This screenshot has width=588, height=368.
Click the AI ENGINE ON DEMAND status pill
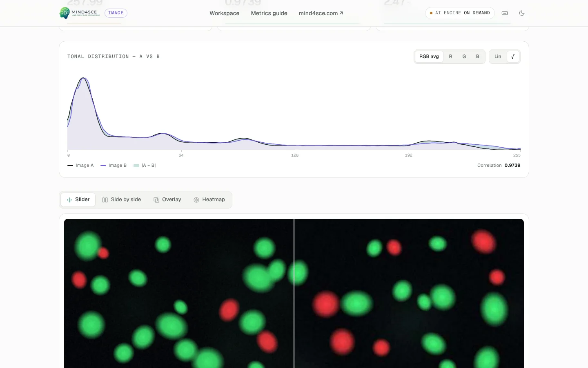[460, 13]
